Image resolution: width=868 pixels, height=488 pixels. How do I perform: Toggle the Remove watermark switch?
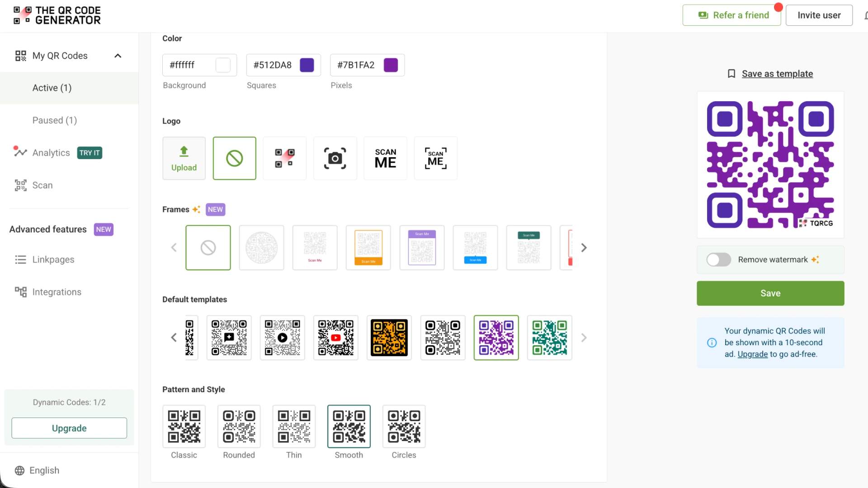coord(719,260)
